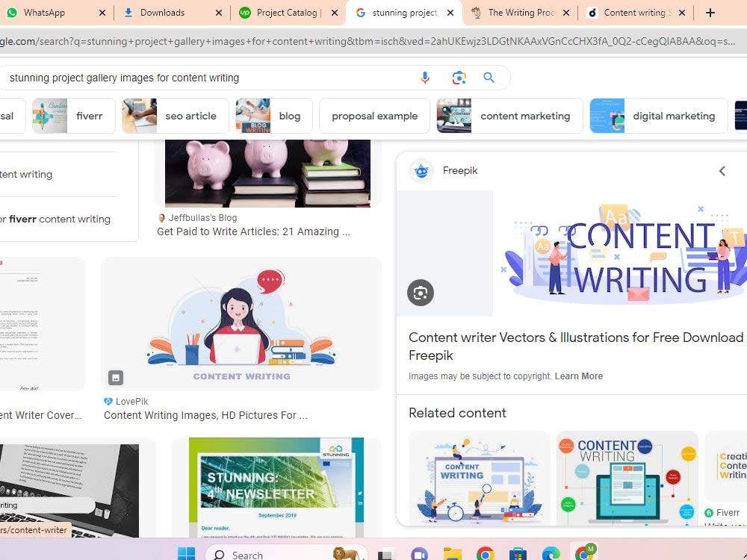Open Task View from taskbar
Screen dimensions: 747x560
(386, 555)
